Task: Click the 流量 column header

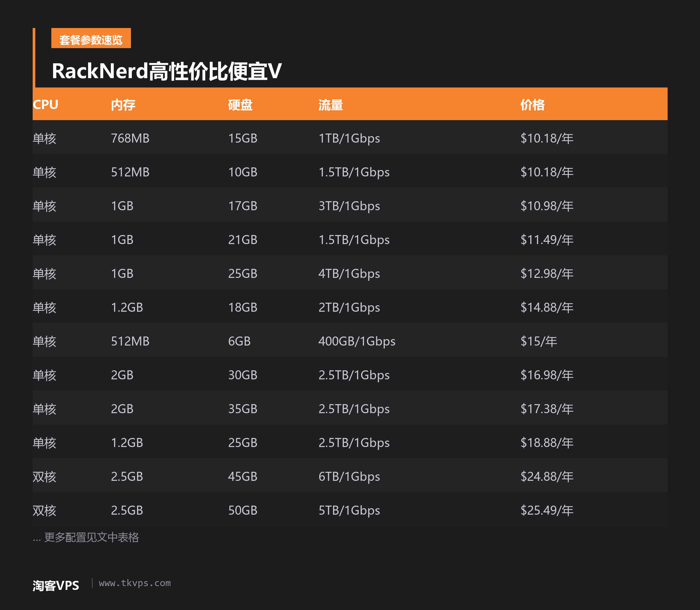Action: click(330, 104)
